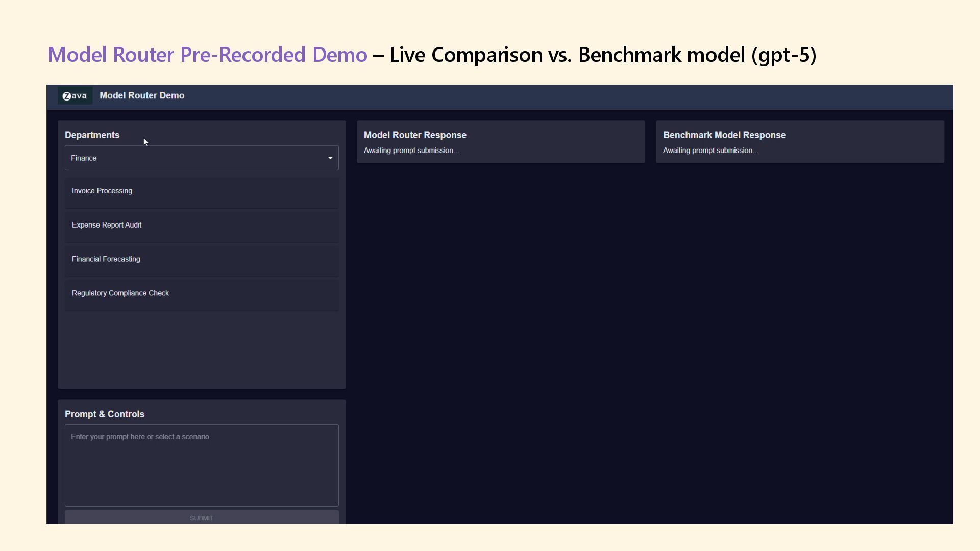Click the Model Router Response heading
Image resolution: width=980 pixels, height=551 pixels.
pyautogui.click(x=415, y=135)
